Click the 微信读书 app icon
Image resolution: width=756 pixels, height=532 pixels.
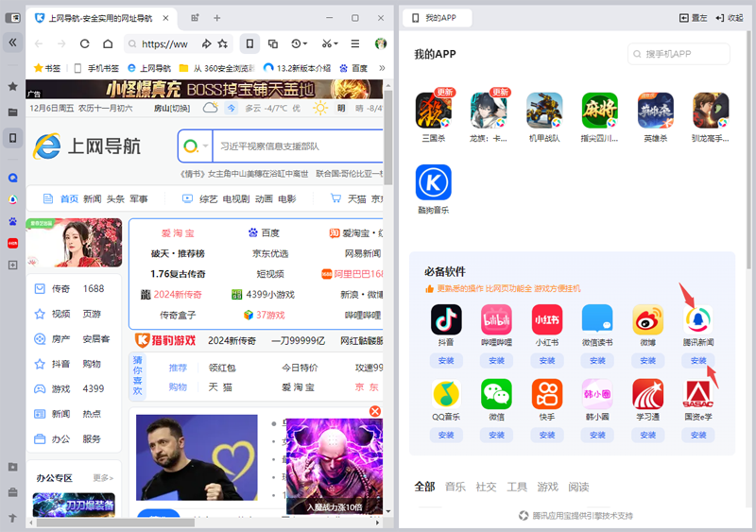pyautogui.click(x=597, y=319)
